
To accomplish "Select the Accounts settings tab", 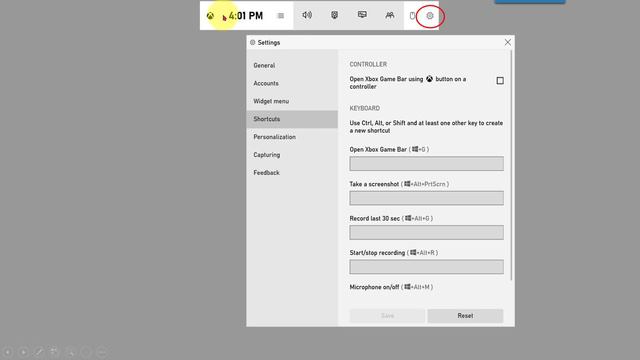I will click(x=292, y=83).
